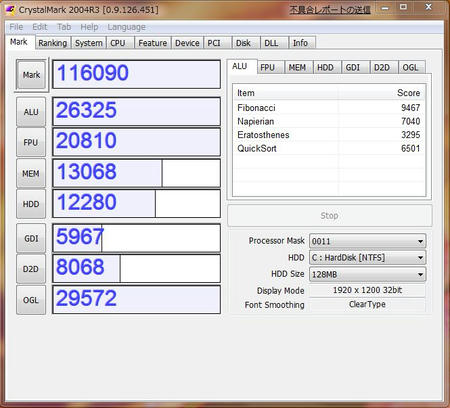Open the Language menu
Viewport: 450px width, 408px height.
click(126, 27)
